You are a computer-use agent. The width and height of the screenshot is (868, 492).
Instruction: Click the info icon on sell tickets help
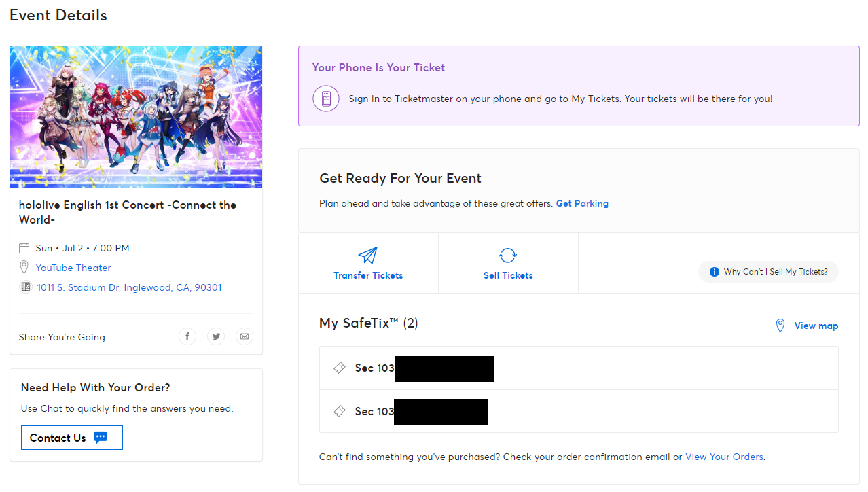[x=714, y=272]
